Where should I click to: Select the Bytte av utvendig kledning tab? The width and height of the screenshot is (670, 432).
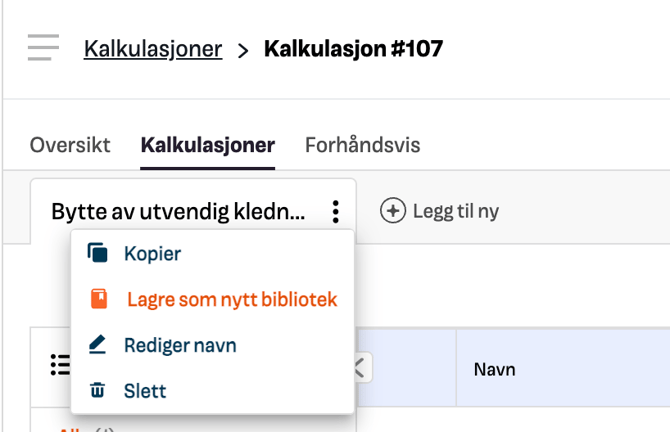(x=178, y=211)
